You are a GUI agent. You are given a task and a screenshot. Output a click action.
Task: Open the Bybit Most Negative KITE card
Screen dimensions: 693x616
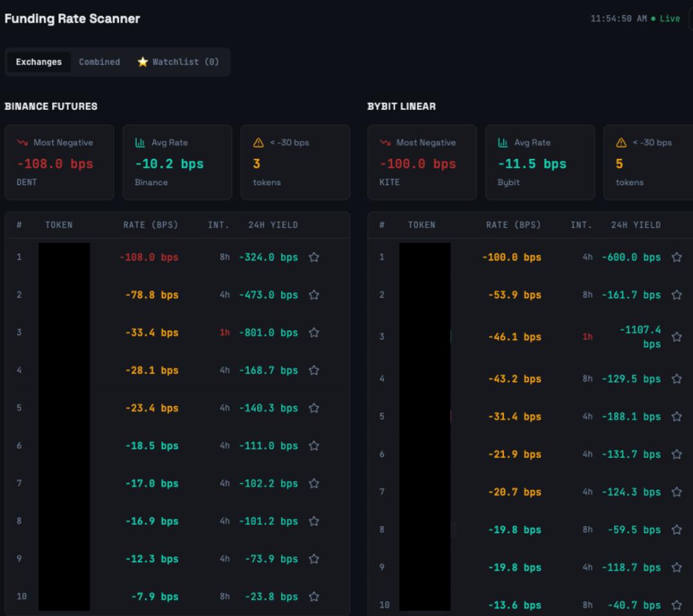[422, 162]
